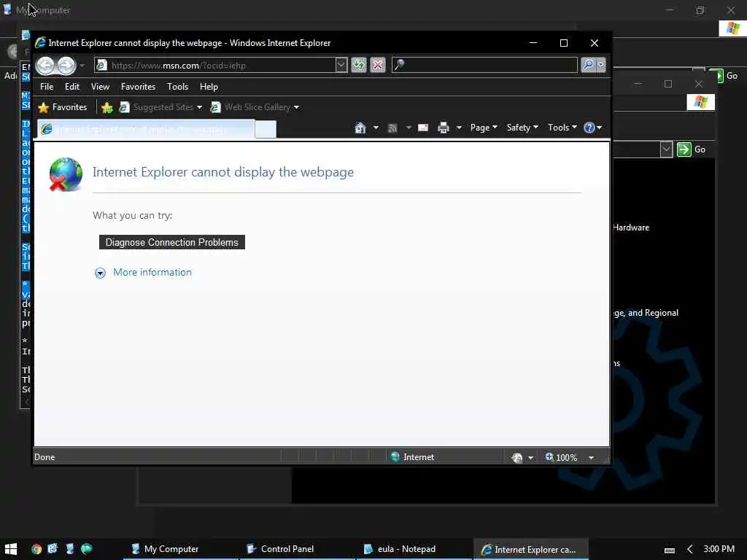Expand the More information link
747x560 pixels.
pyautogui.click(x=152, y=272)
